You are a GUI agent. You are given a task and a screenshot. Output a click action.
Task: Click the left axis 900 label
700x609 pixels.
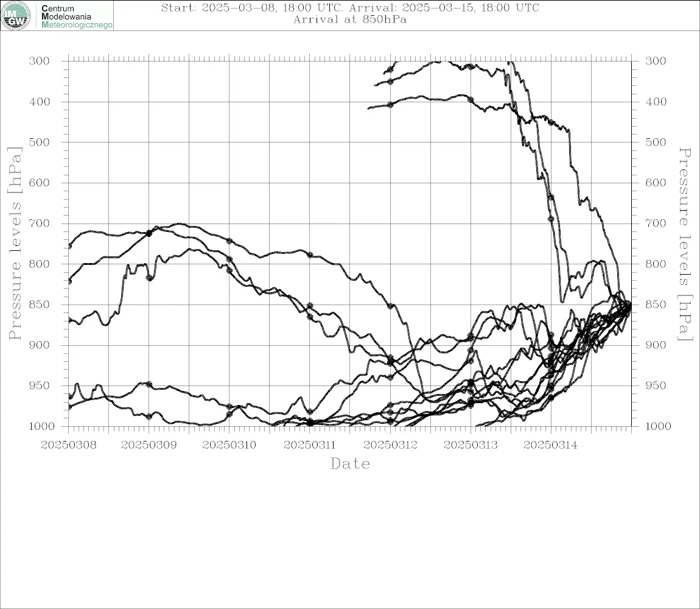click(40, 345)
